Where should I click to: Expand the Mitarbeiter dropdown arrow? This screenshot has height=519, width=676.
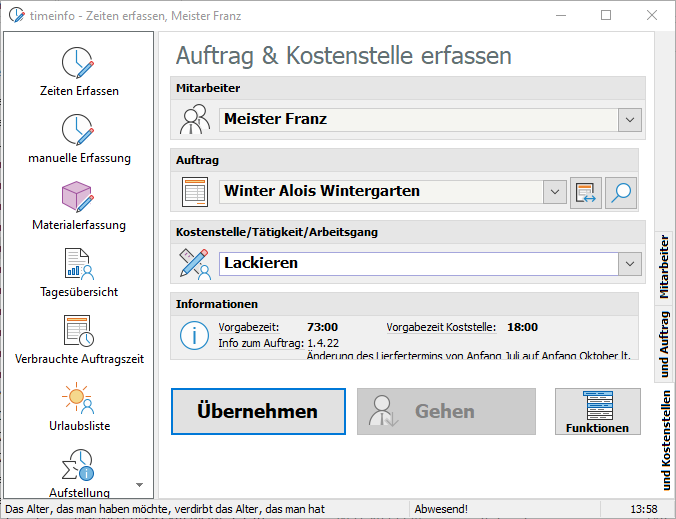point(629,120)
